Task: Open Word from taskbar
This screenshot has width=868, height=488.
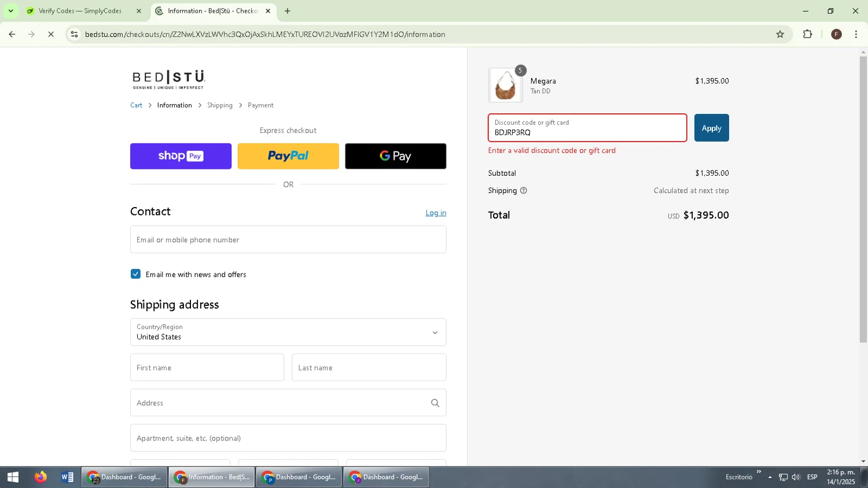Action: (x=67, y=477)
